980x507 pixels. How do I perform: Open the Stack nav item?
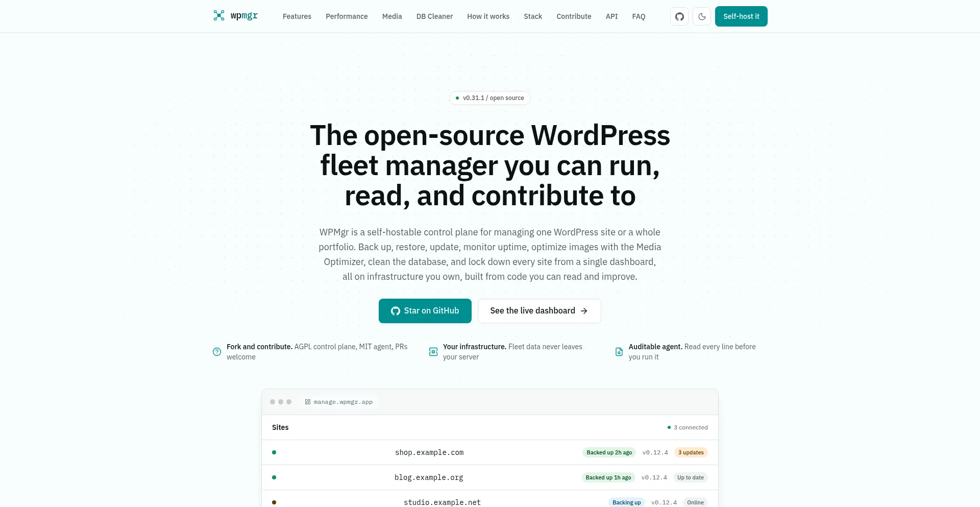click(x=533, y=16)
